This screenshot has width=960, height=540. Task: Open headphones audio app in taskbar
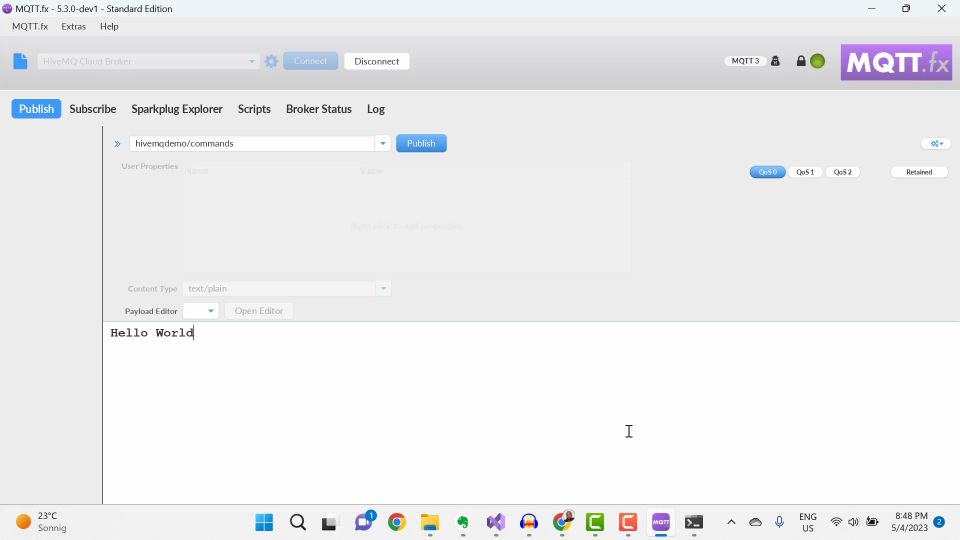pos(529,522)
